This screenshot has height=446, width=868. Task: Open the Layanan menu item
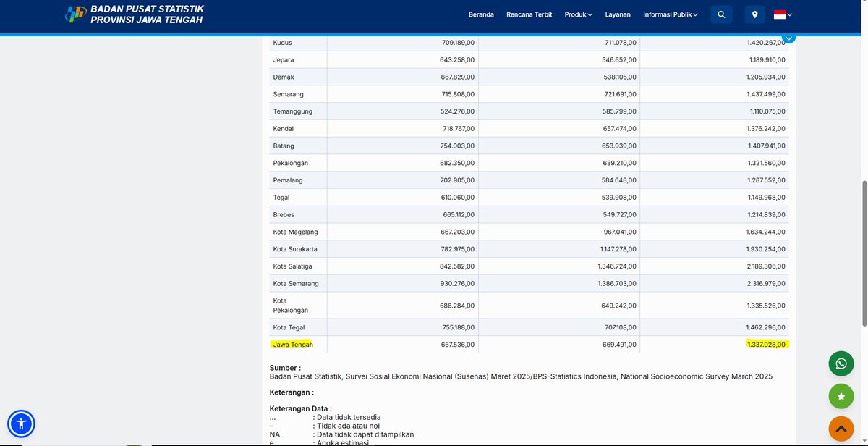click(618, 14)
